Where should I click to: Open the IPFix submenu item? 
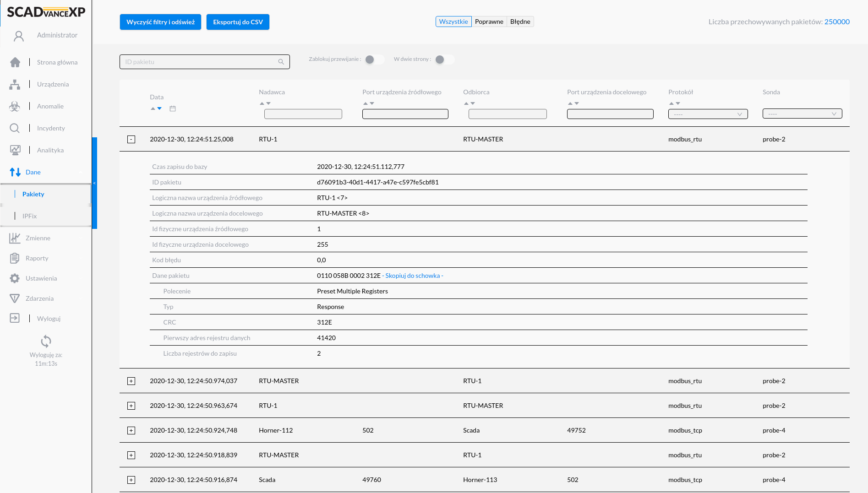[30, 216]
